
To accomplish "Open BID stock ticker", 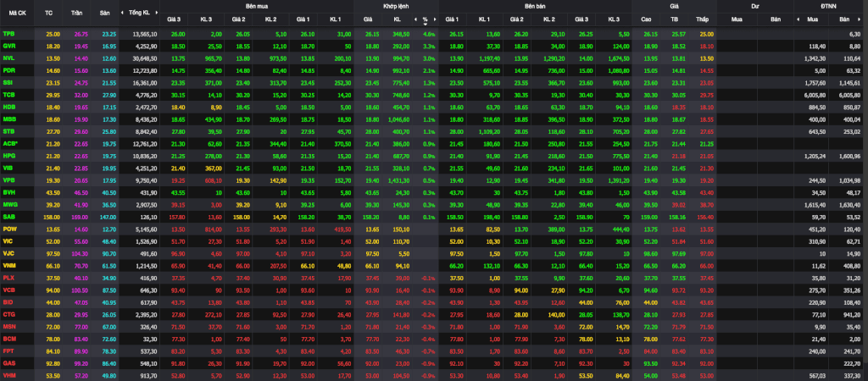I will (8, 301).
